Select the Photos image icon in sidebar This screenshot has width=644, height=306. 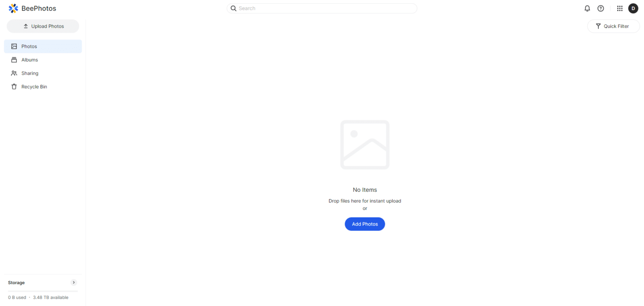[14, 46]
